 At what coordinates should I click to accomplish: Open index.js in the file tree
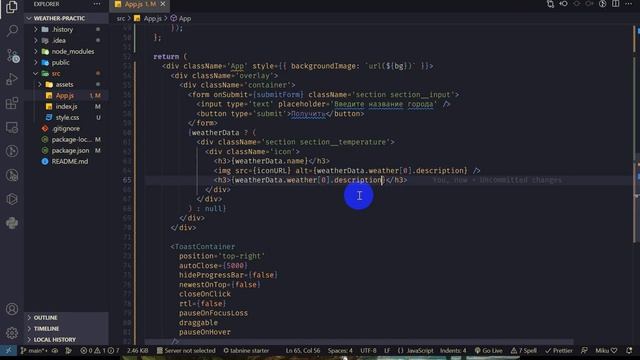pyautogui.click(x=66, y=107)
